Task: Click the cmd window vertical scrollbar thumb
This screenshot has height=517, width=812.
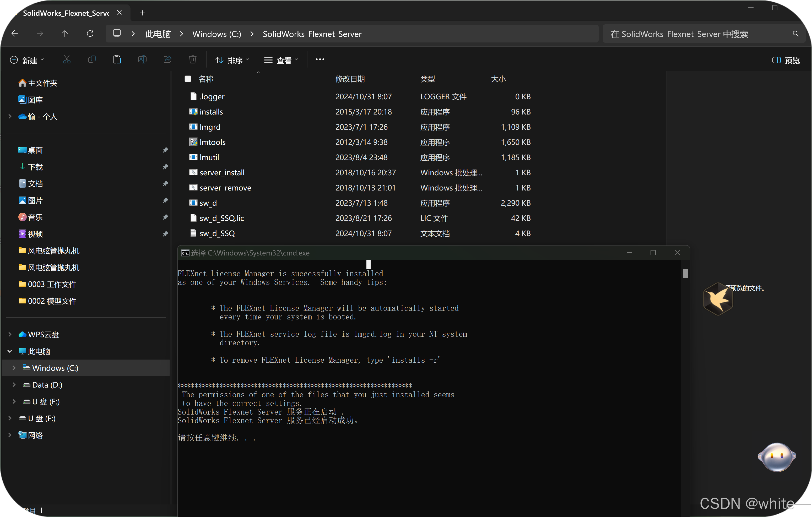Action: coord(685,273)
